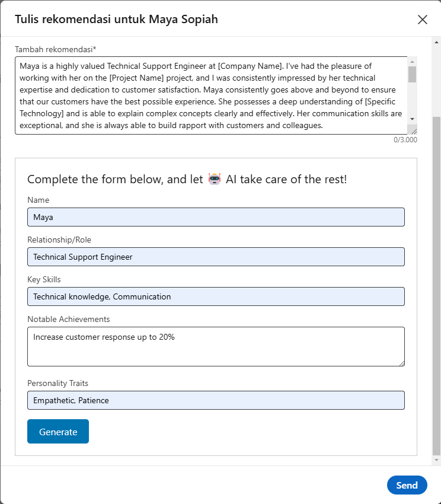441x504 pixels.
Task: Send the recommendation
Action: coord(407,485)
